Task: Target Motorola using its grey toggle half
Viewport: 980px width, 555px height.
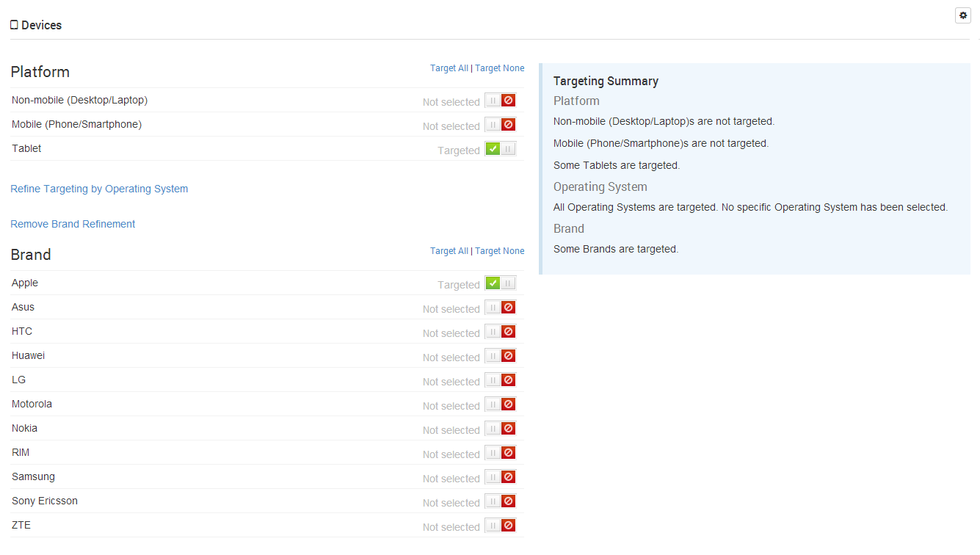Action: (493, 405)
